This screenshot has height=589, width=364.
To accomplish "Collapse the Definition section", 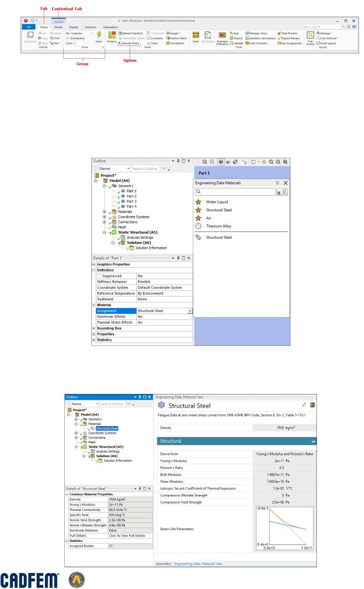I will [x=94, y=270].
